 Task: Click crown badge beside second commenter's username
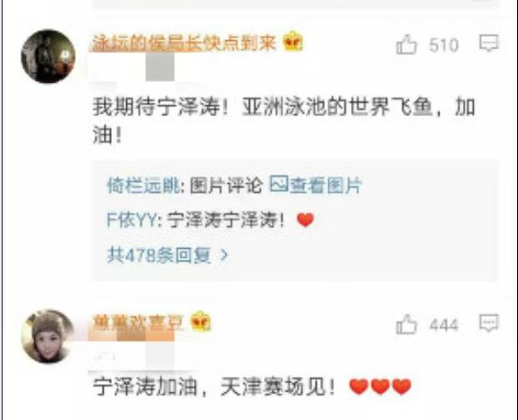(201, 321)
